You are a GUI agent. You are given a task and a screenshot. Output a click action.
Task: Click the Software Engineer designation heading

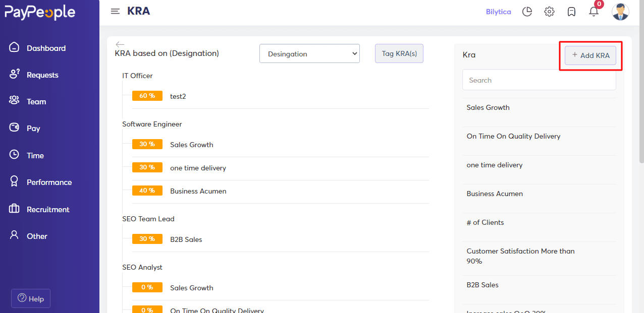click(152, 124)
